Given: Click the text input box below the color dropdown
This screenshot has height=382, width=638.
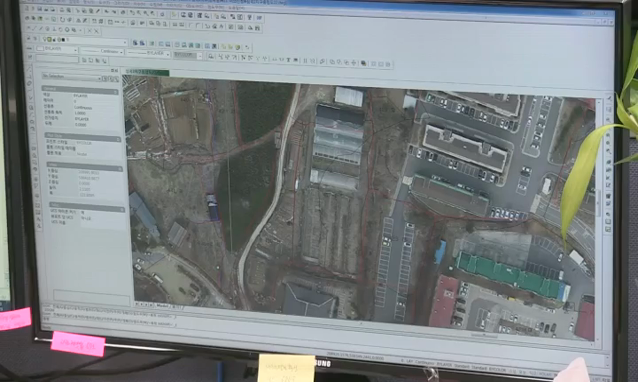Looking at the screenshot, I should tap(57, 59).
